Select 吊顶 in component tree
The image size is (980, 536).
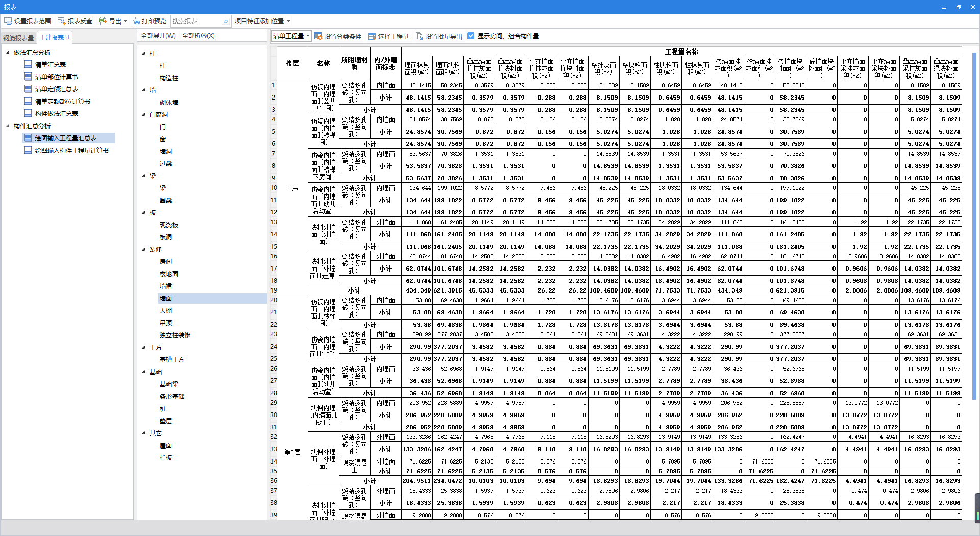[x=166, y=323]
